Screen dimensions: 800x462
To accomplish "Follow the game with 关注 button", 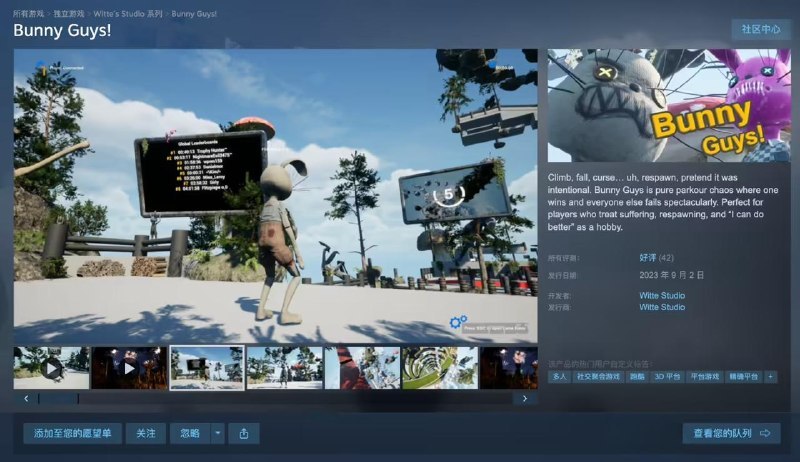I will point(145,433).
